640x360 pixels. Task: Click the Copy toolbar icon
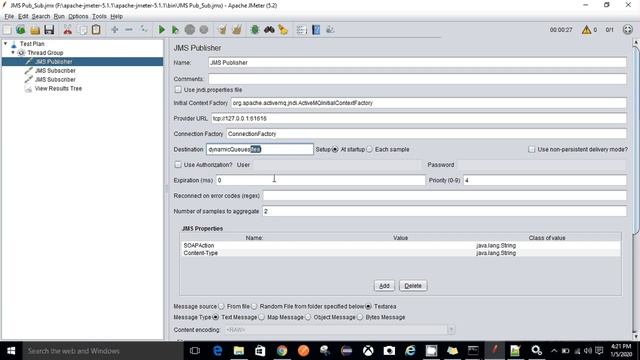point(82,30)
